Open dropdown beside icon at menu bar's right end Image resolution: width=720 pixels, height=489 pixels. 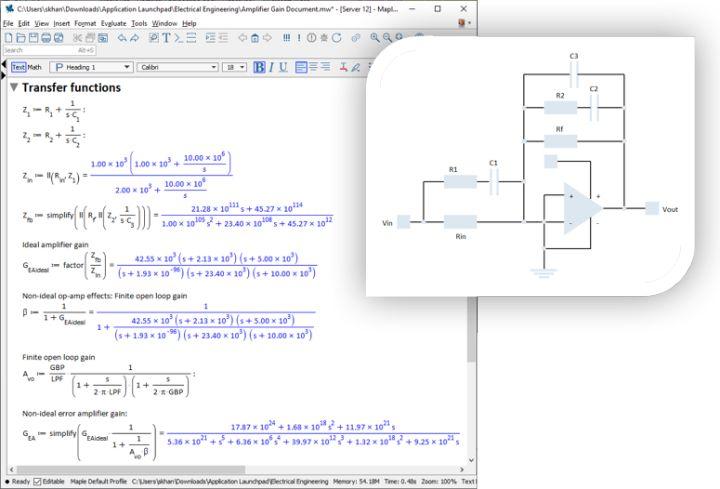pos(469,22)
